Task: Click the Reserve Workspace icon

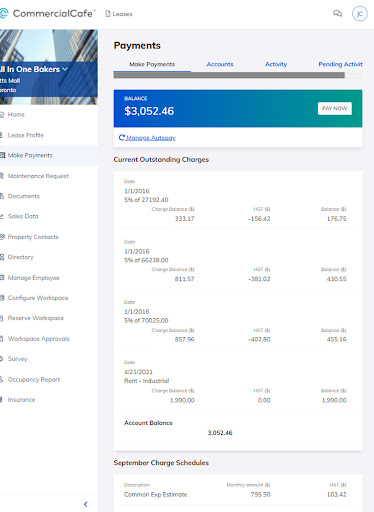Action: pyautogui.click(x=2, y=318)
